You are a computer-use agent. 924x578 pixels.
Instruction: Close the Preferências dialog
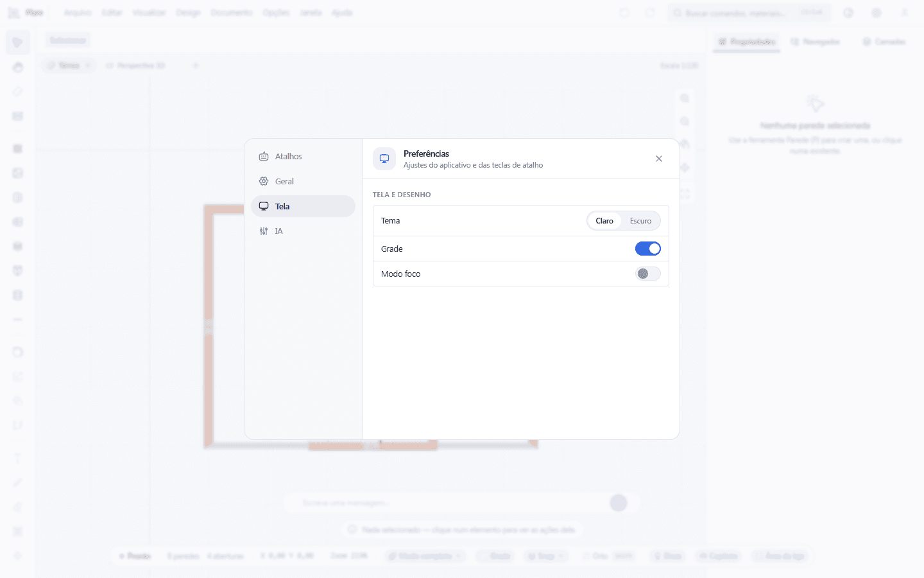pos(659,159)
